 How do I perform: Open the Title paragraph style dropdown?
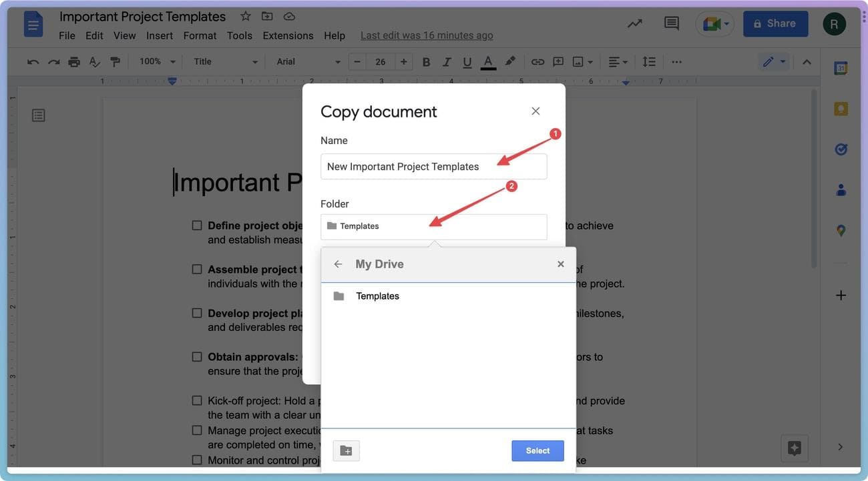coord(225,61)
